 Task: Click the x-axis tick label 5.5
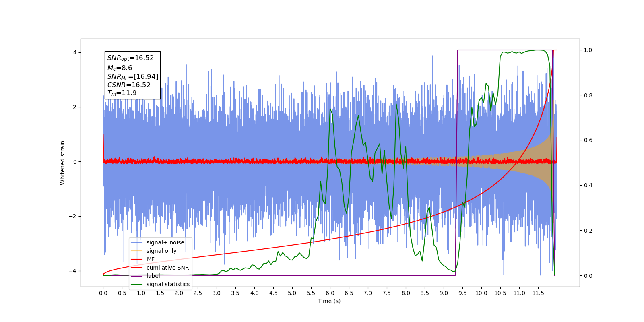[311, 293]
